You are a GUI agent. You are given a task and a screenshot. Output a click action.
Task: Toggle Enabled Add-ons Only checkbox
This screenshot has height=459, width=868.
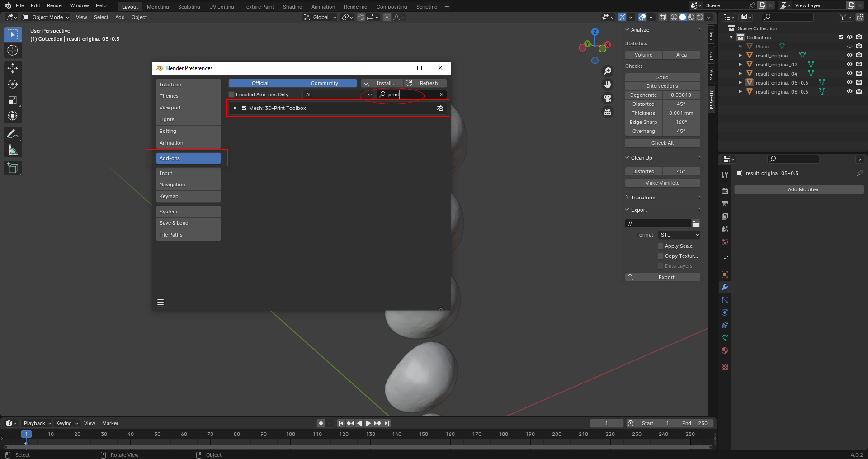pyautogui.click(x=231, y=95)
